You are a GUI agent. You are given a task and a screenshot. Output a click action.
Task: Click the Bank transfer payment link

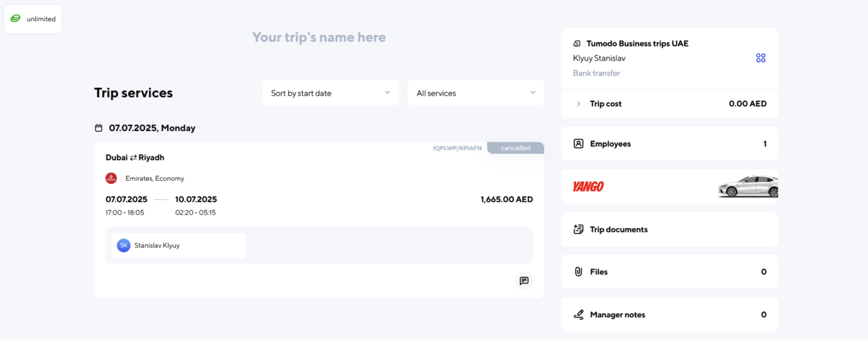pyautogui.click(x=596, y=73)
